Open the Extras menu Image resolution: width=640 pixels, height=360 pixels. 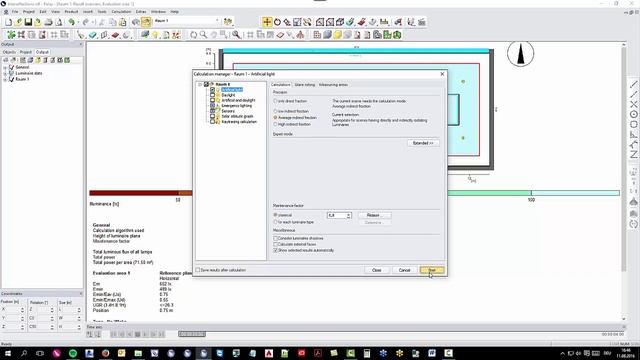[141, 12]
